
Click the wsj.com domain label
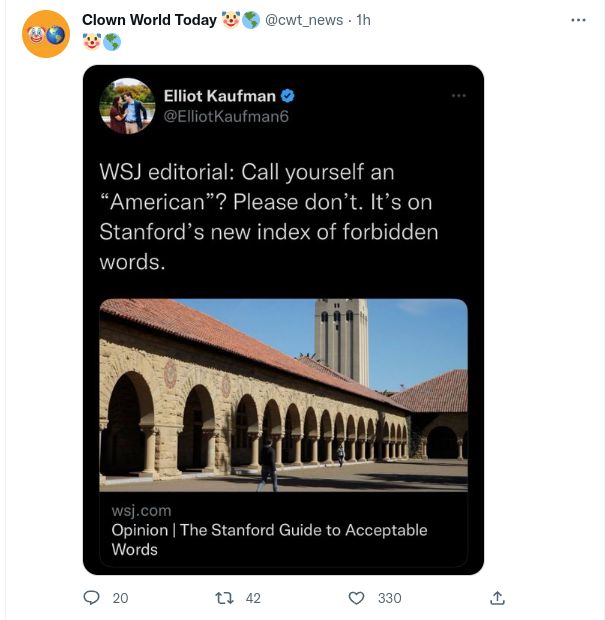coord(141,511)
